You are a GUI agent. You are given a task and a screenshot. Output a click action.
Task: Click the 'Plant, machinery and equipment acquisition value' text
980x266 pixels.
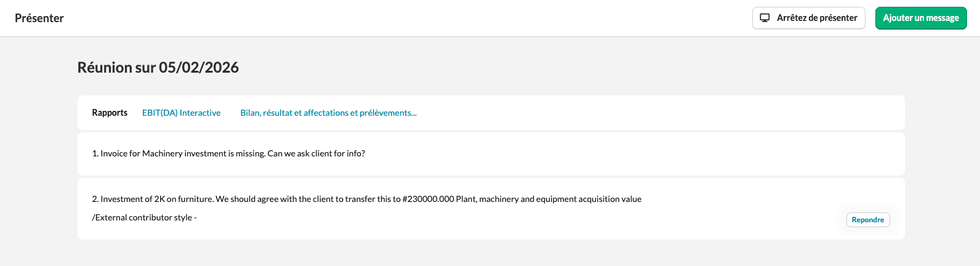pos(548,199)
